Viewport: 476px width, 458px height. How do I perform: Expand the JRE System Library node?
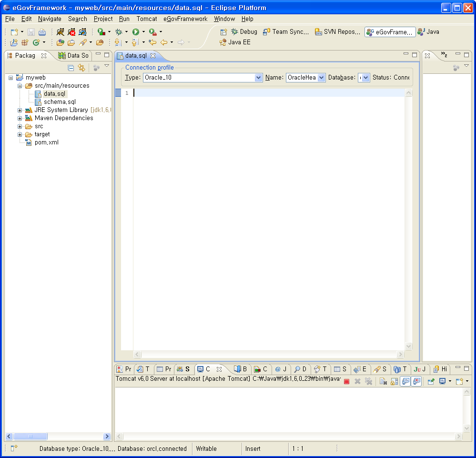pyautogui.click(x=20, y=110)
